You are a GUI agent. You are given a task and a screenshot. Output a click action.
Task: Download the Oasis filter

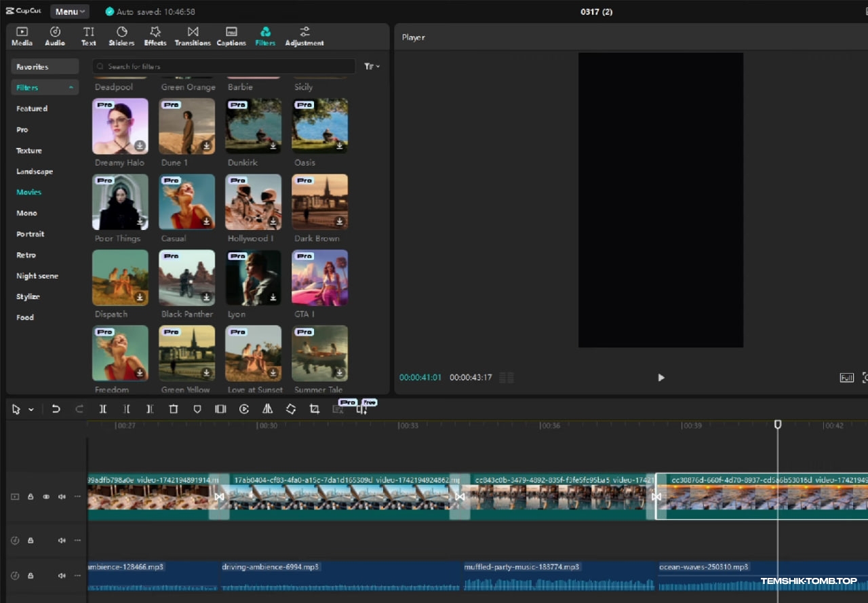click(x=340, y=146)
